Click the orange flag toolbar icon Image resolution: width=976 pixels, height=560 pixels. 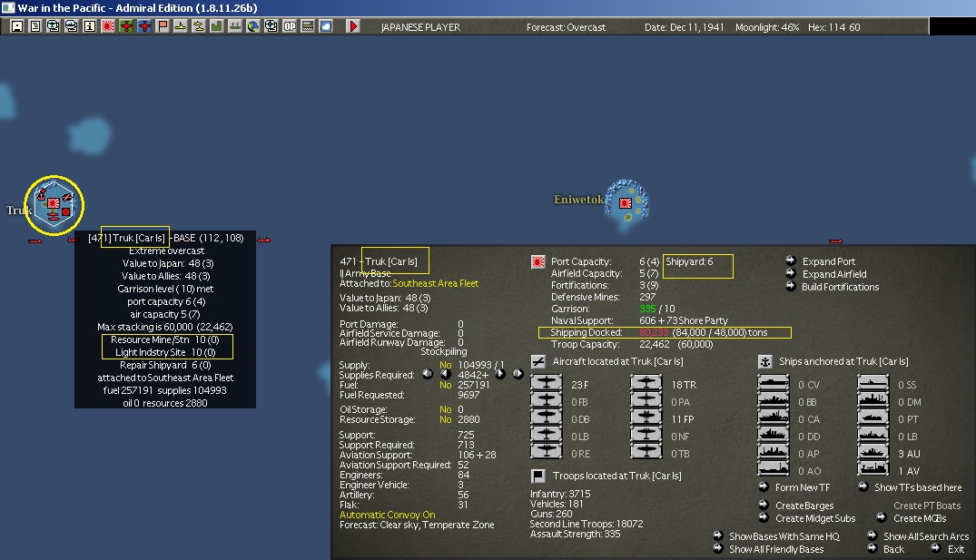pos(162,26)
